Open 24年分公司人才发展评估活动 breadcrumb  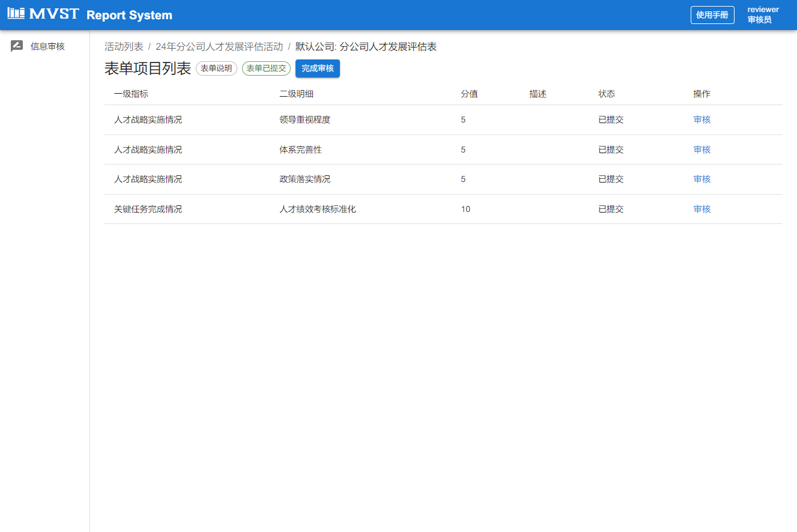click(219, 47)
